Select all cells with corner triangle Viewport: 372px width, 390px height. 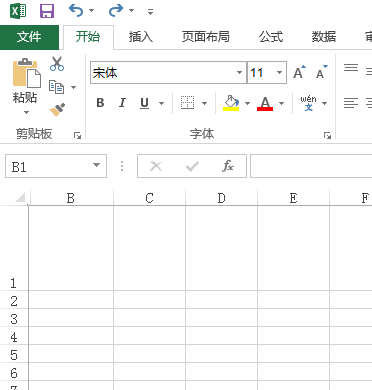point(20,198)
